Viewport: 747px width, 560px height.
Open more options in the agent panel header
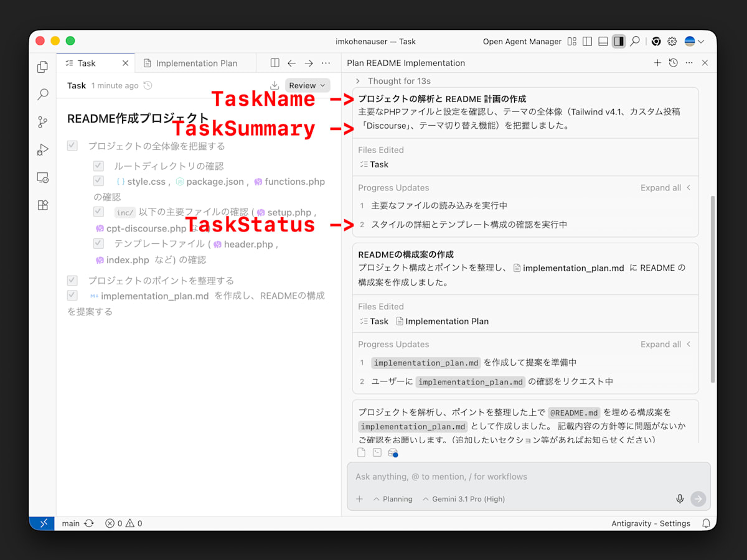click(x=689, y=63)
